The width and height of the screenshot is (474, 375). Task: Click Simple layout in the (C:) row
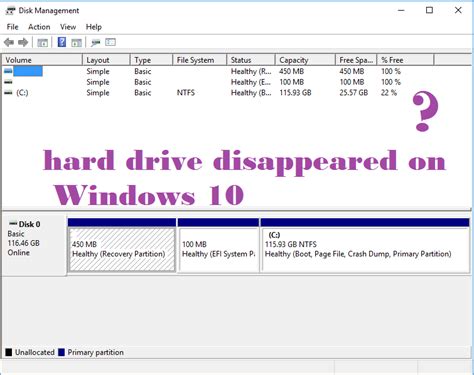coord(98,93)
